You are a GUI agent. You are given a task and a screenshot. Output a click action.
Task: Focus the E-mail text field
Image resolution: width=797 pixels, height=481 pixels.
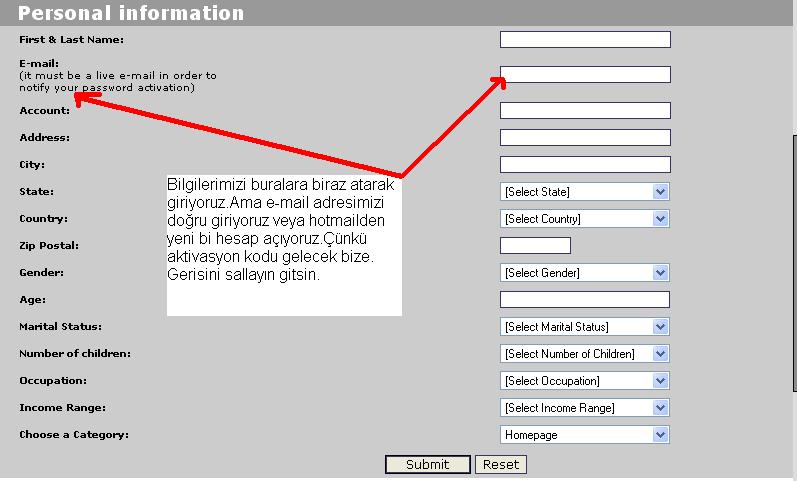click(x=585, y=75)
